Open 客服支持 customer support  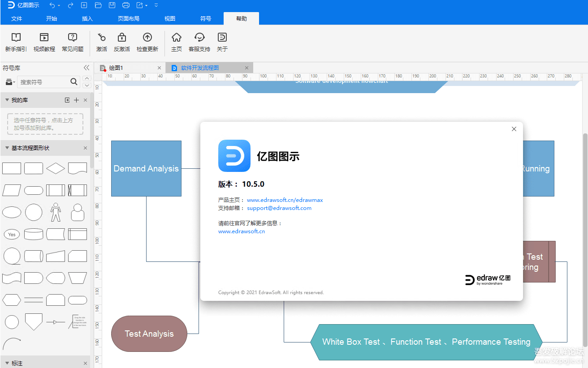199,43
